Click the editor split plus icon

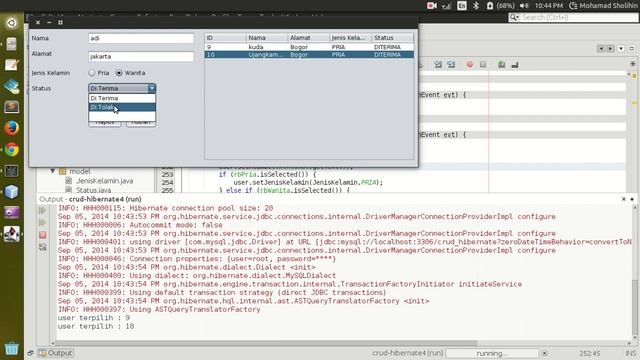(633, 64)
